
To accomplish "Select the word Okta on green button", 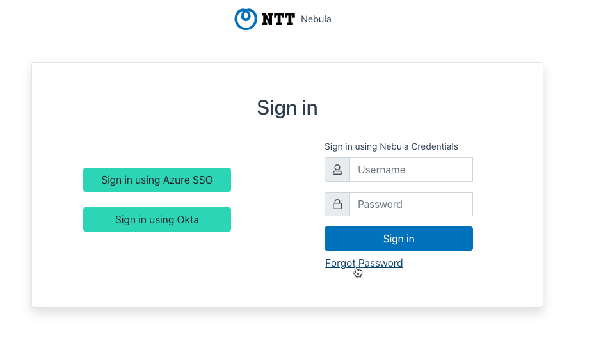I will (x=188, y=220).
